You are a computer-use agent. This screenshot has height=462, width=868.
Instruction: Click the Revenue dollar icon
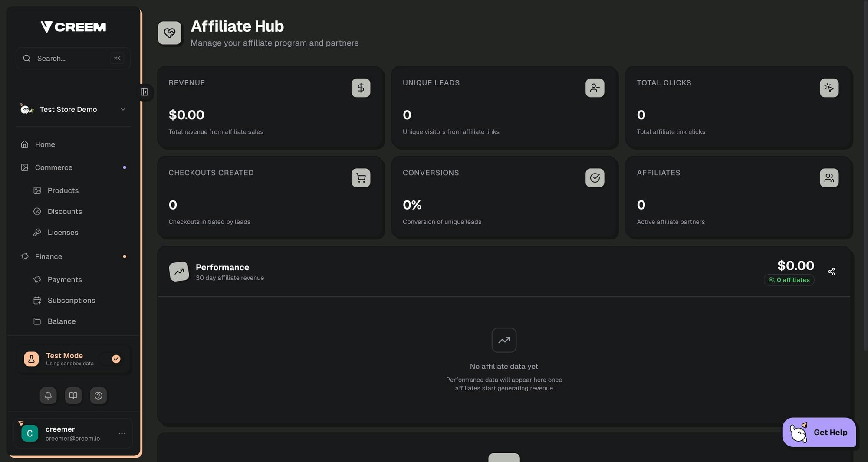[361, 88]
